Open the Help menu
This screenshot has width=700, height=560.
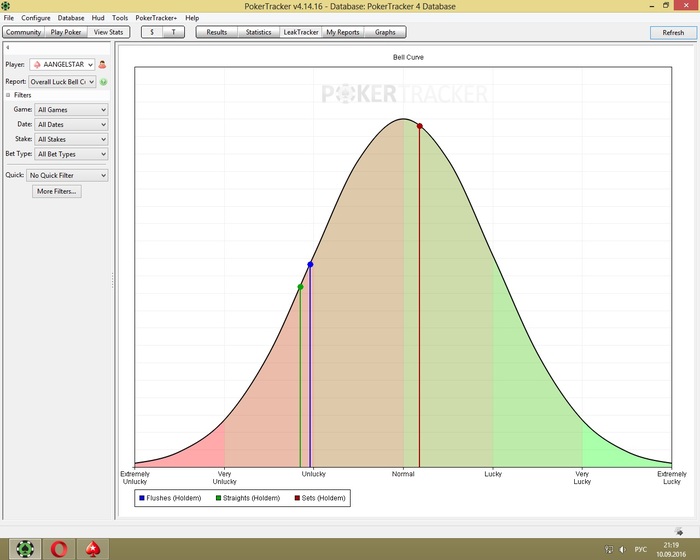(192, 18)
